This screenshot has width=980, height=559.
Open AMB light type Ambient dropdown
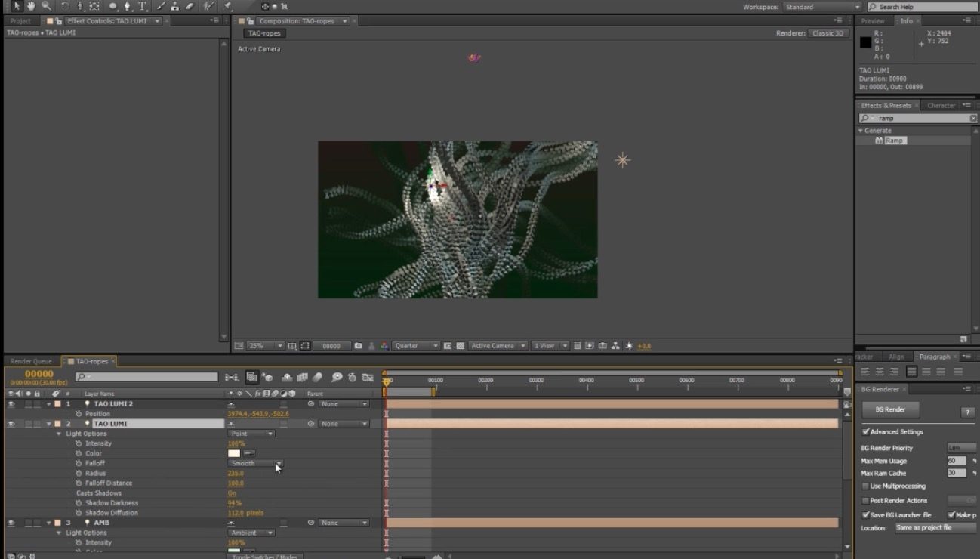coord(251,533)
